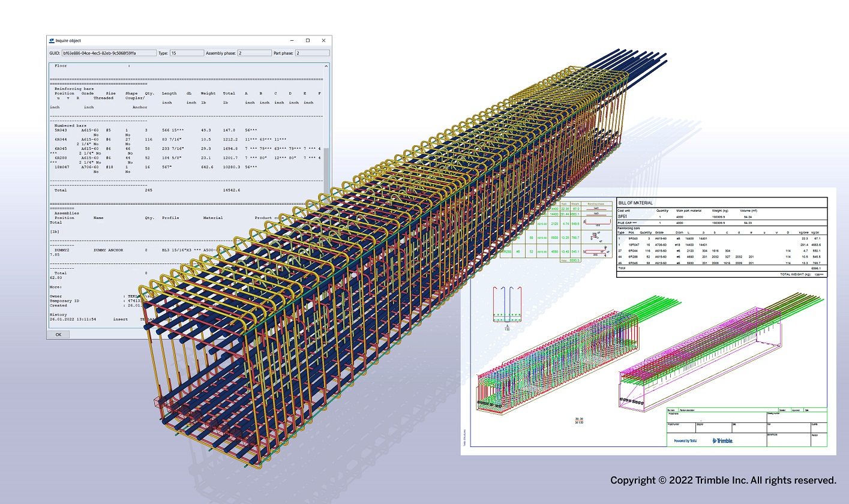Click the Type field showing 15
This screenshot has height=504, width=849.
point(187,53)
